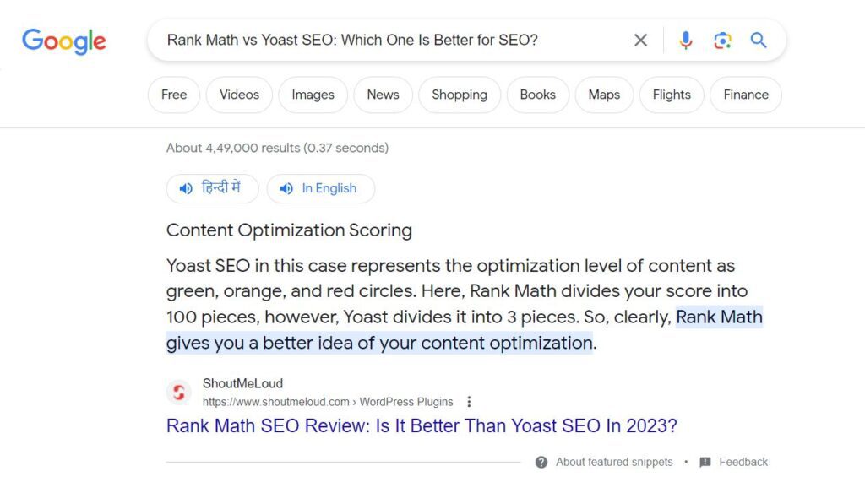Select the In English listen option
Image resolution: width=865 pixels, height=504 pixels.
pyautogui.click(x=321, y=188)
